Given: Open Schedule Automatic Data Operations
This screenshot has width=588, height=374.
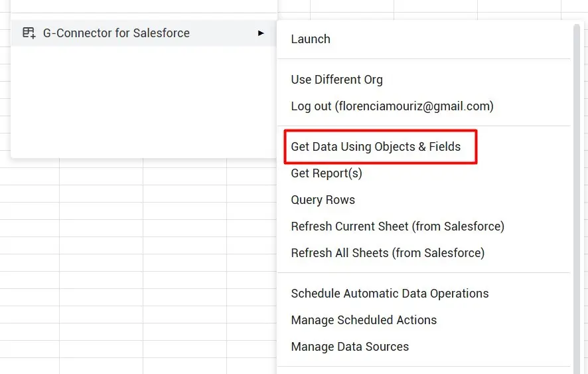Looking at the screenshot, I should 390,294.
